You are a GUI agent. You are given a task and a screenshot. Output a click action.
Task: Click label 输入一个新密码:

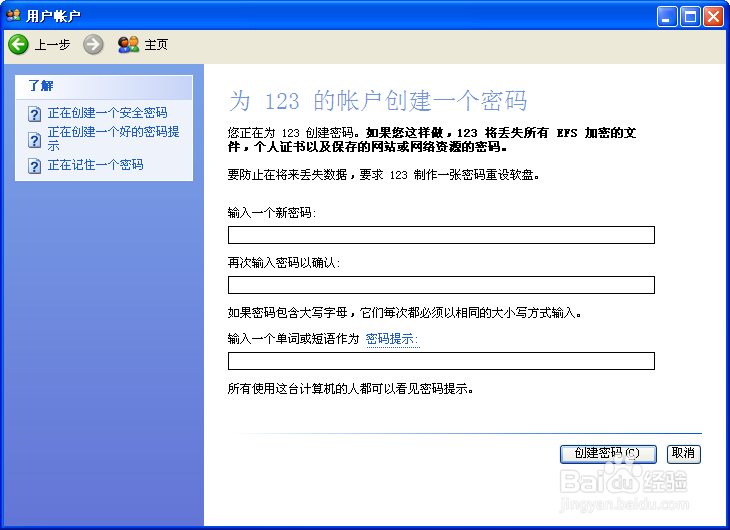[272, 213]
